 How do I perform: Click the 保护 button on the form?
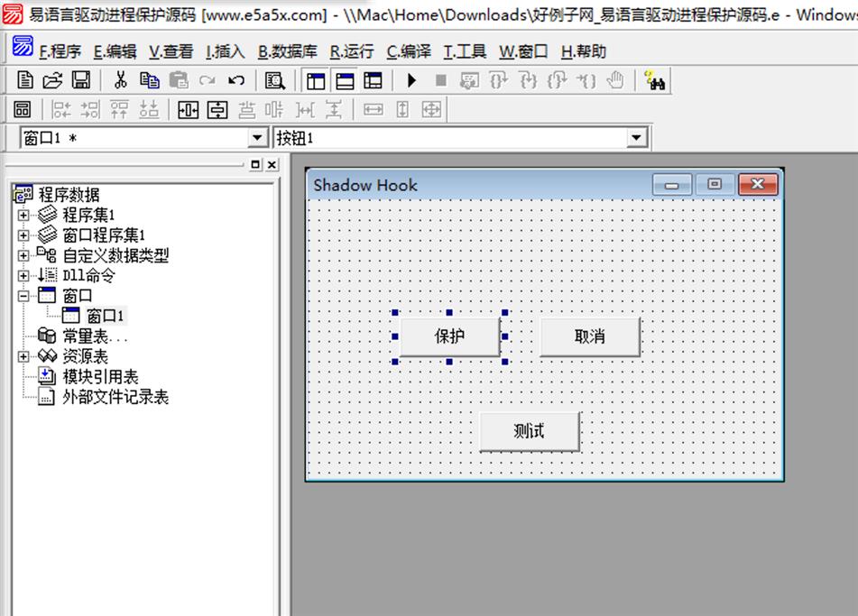pyautogui.click(x=450, y=336)
